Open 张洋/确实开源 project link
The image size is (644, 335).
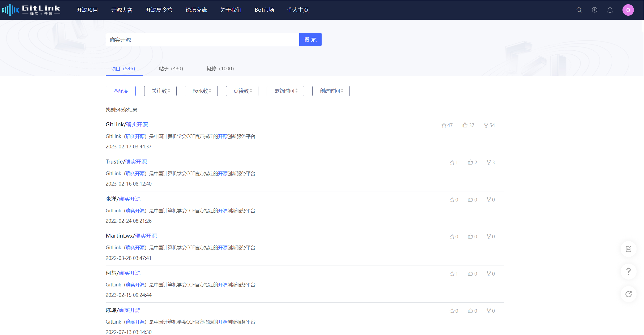pos(123,199)
